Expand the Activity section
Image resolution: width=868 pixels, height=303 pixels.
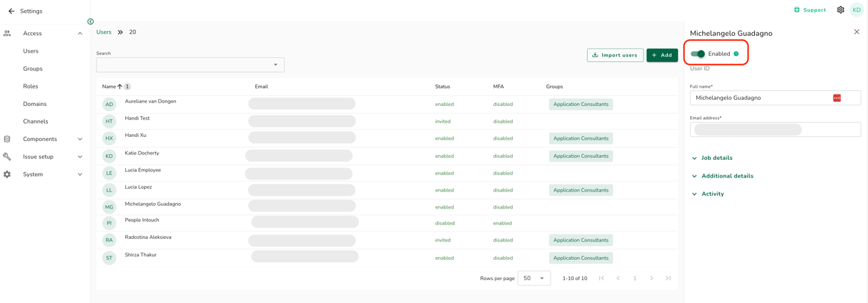(708, 194)
